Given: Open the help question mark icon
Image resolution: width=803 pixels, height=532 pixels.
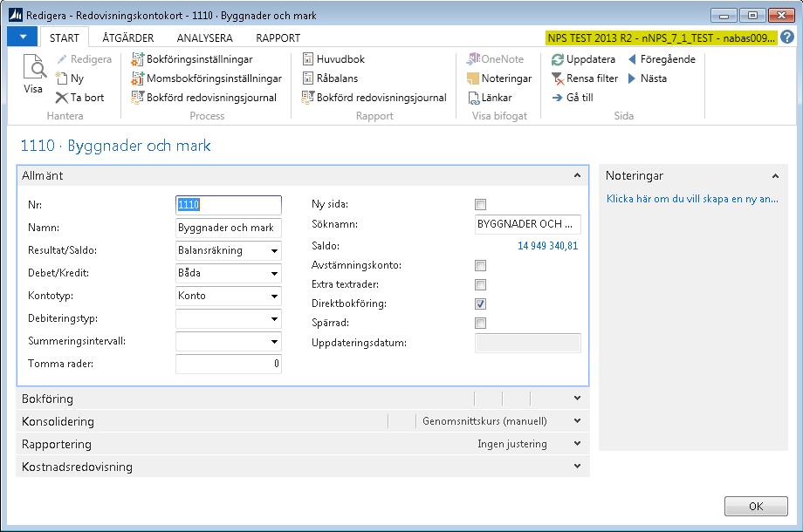Looking at the screenshot, I should pyautogui.click(x=787, y=38).
